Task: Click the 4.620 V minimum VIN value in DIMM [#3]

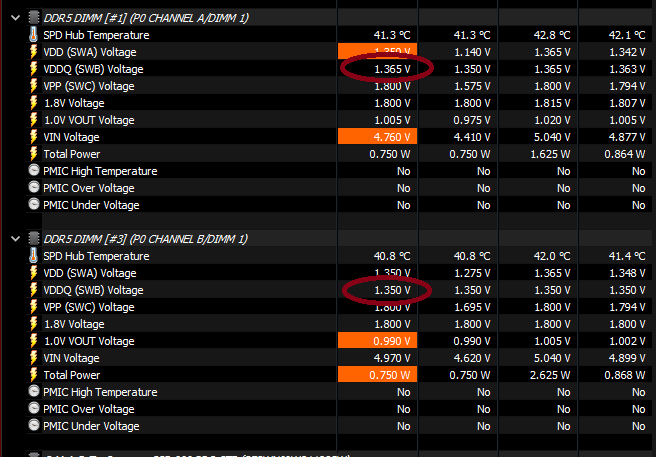Action: 472,358
